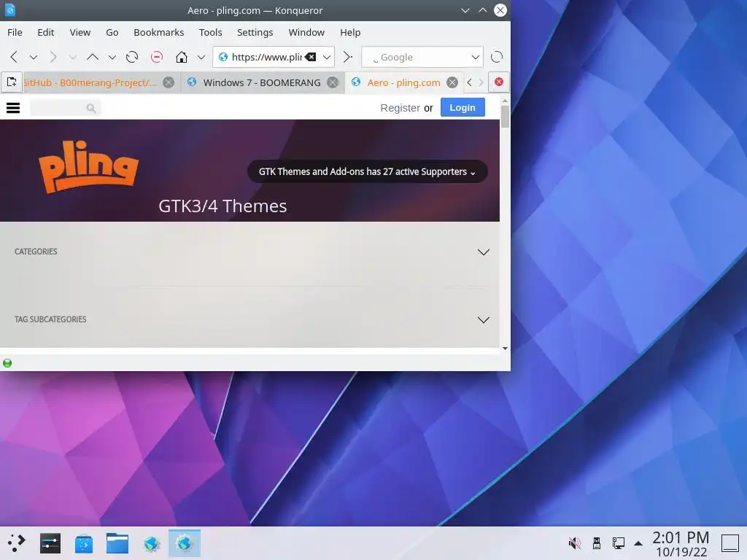Close the Aero - pling.com tab
This screenshot has width=747, height=560.
point(452,82)
